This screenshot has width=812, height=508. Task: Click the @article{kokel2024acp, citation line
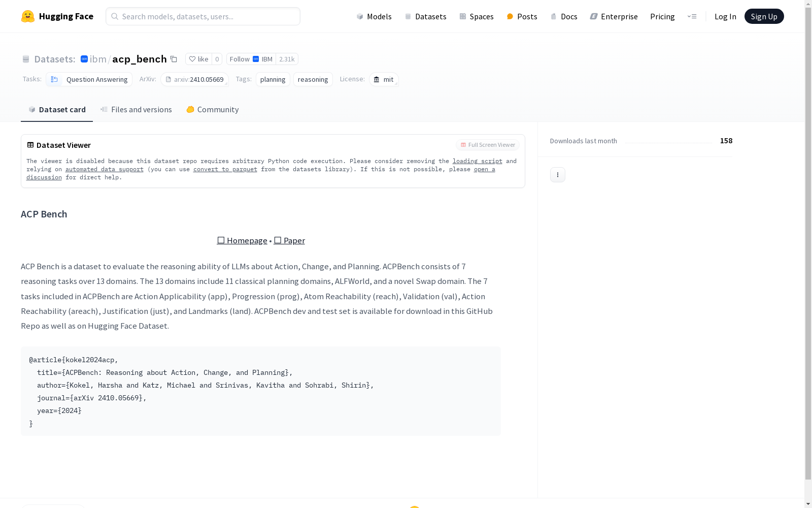coord(74,360)
